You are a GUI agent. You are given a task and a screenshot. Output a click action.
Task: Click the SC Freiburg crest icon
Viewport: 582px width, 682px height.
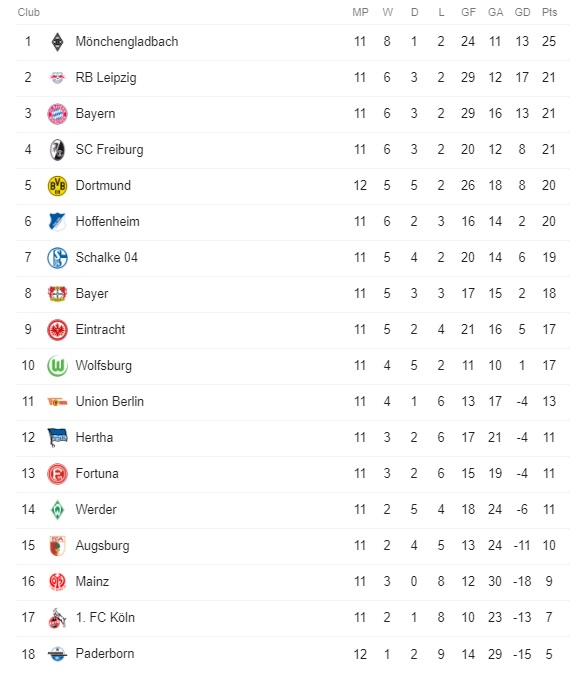click(57, 150)
